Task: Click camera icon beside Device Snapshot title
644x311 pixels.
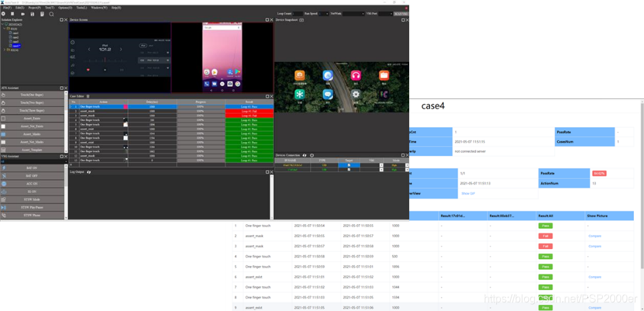Action: (x=301, y=20)
